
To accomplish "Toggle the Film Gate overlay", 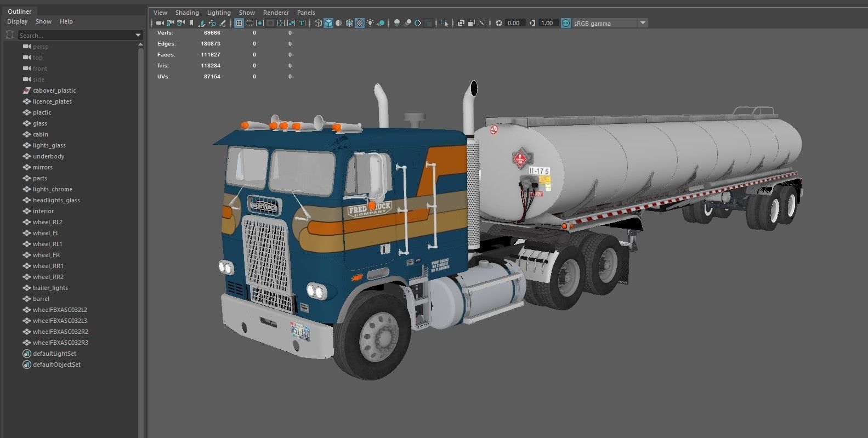I will coord(249,23).
